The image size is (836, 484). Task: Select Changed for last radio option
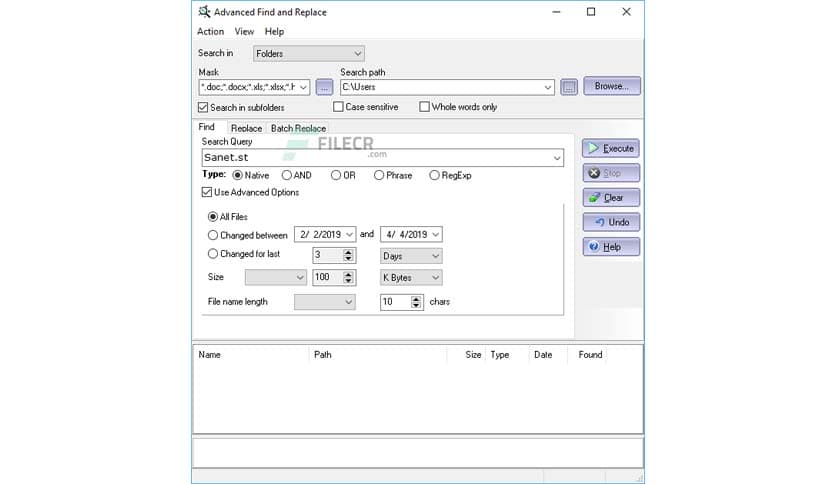click(x=213, y=254)
